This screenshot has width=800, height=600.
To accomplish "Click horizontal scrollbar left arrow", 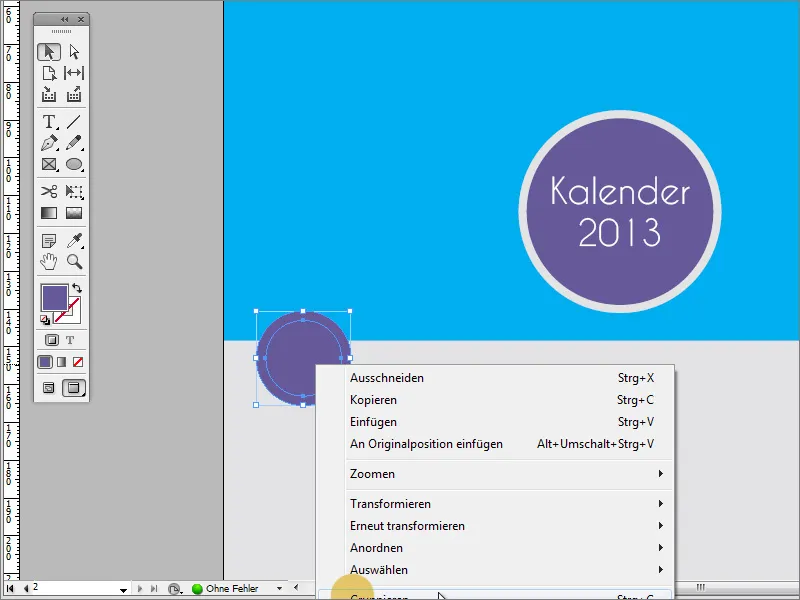I will (x=296, y=588).
